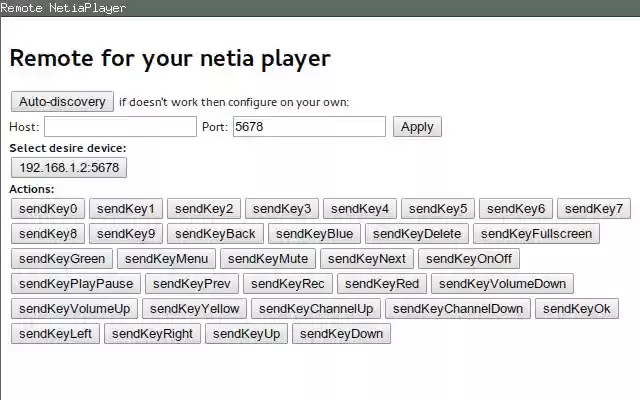The image size is (640, 400).
Task: Click the 'Actions:' label
Action: pyautogui.click(x=32, y=189)
